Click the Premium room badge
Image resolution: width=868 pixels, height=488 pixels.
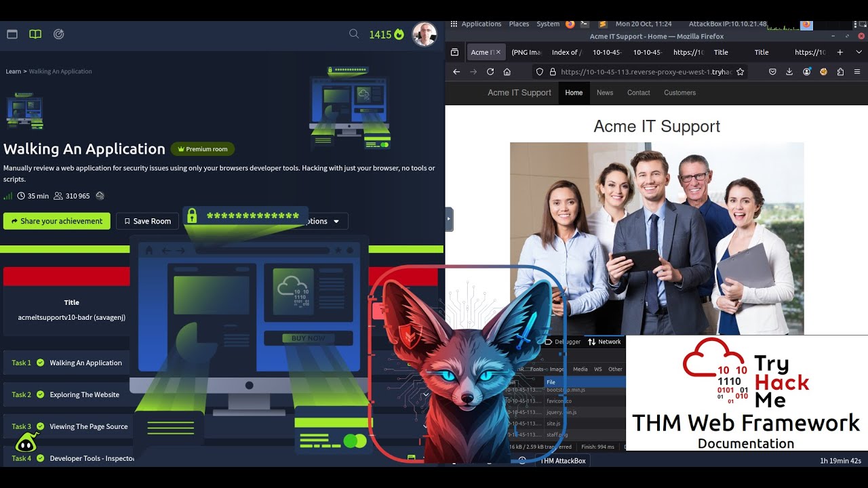click(x=203, y=149)
